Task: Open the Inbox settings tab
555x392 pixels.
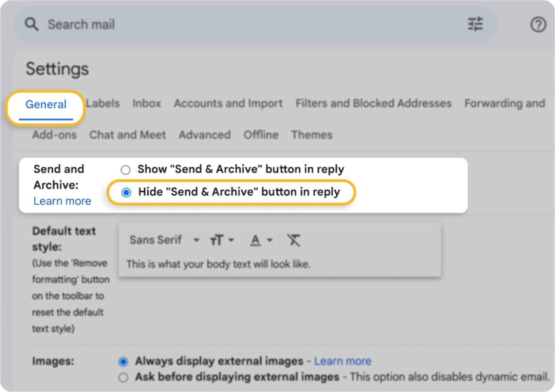Action: (x=147, y=103)
